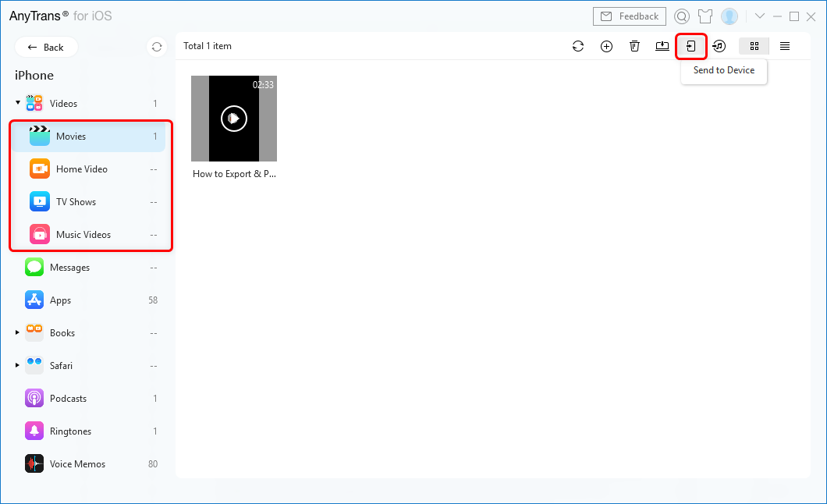The height and width of the screenshot is (504, 827).
Task: Open the shirt skin theme icon
Action: [x=705, y=16]
